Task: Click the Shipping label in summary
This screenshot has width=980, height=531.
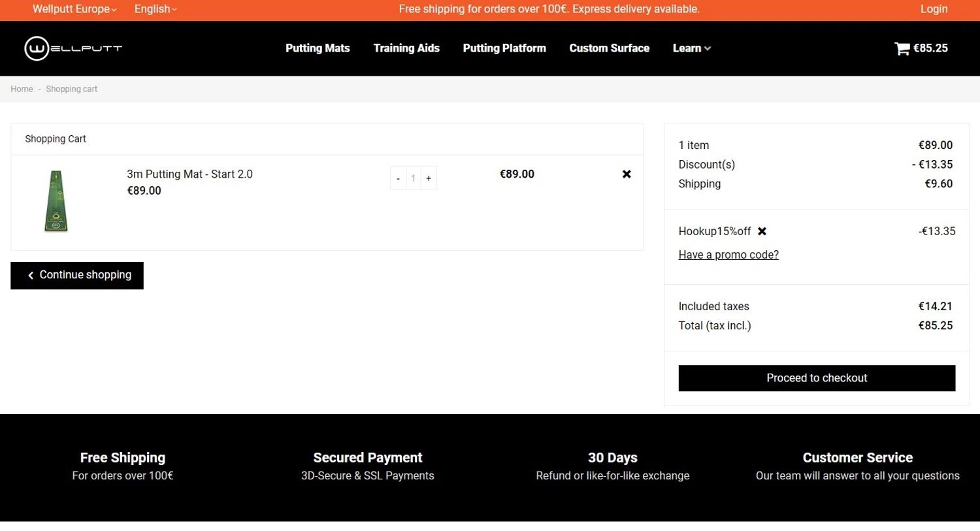Action: tap(699, 184)
